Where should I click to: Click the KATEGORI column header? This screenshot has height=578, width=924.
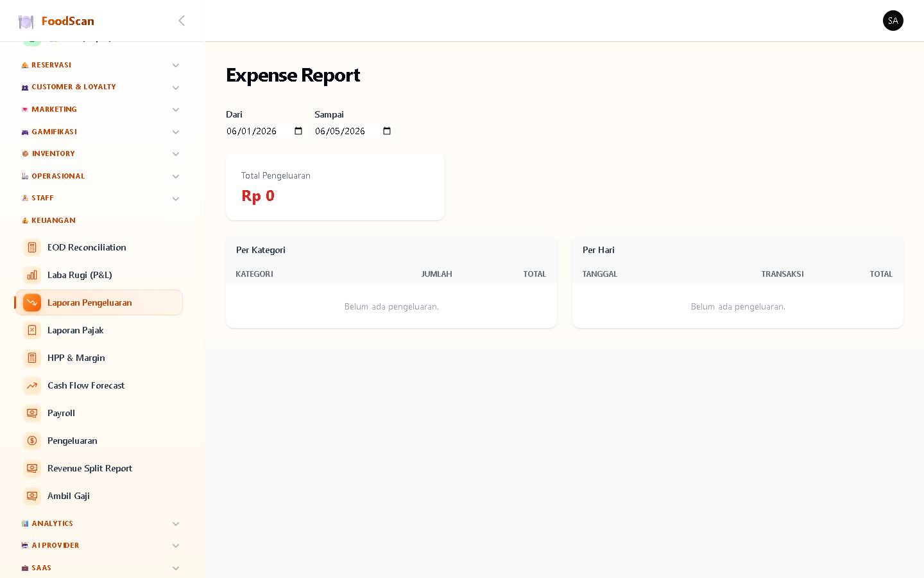click(254, 274)
